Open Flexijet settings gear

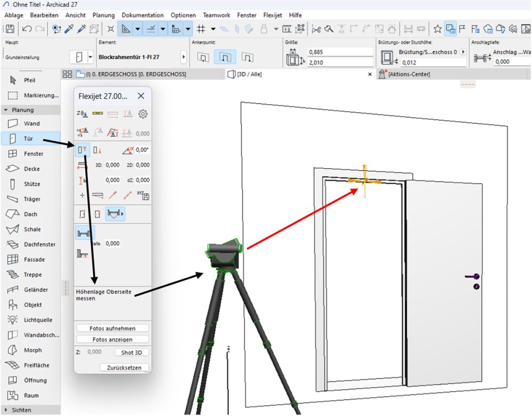pos(143,114)
